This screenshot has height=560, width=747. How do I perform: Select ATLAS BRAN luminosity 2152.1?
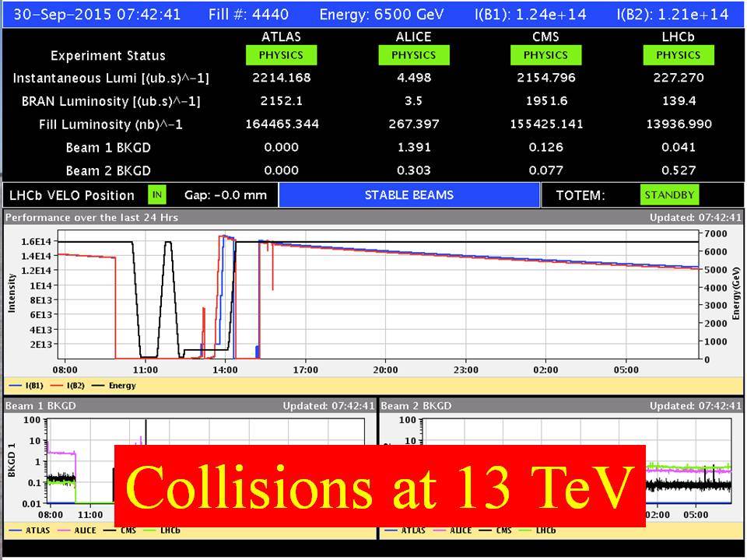point(282,101)
